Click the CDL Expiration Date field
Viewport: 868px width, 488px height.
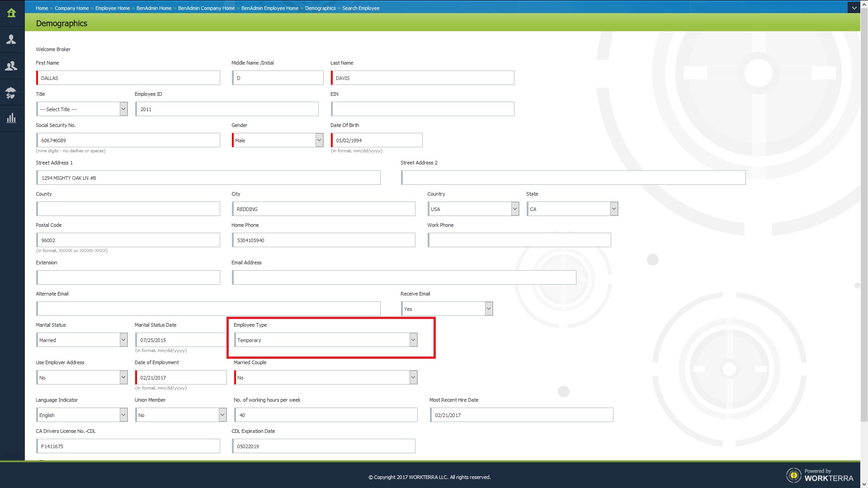click(324, 446)
